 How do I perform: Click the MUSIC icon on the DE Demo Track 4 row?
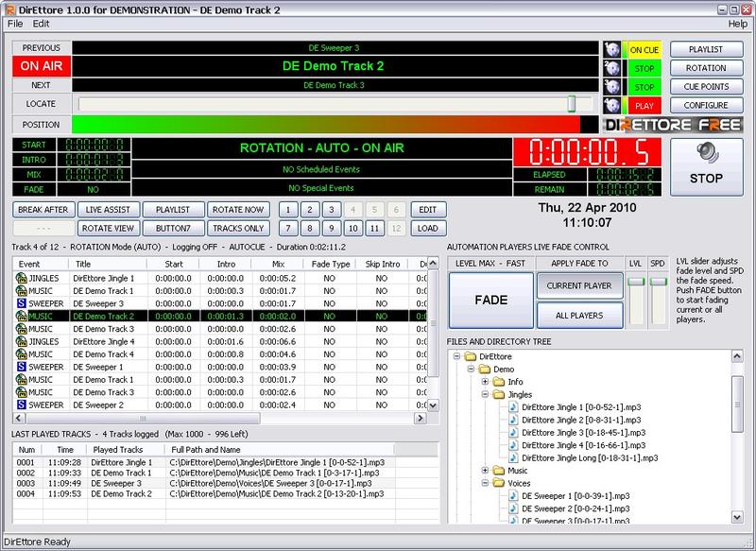click(21, 353)
